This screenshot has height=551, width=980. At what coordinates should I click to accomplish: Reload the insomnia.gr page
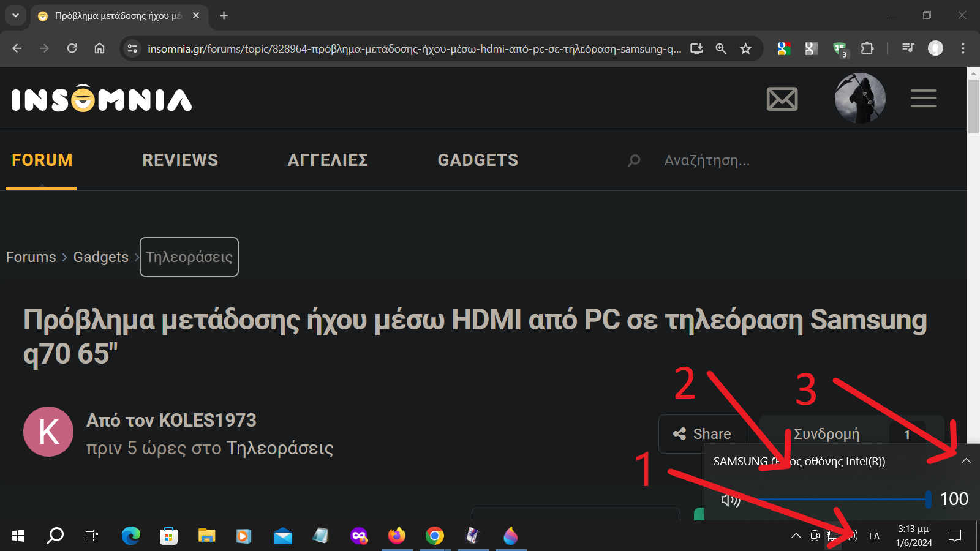pyautogui.click(x=72, y=48)
